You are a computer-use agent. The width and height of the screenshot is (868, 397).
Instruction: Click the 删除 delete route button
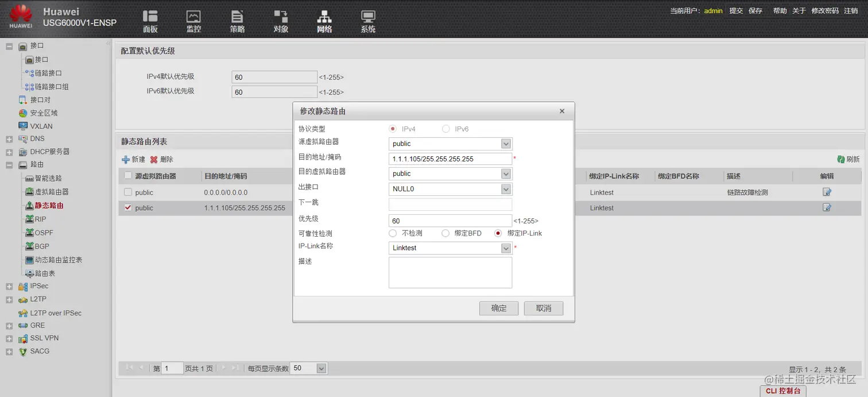point(161,160)
